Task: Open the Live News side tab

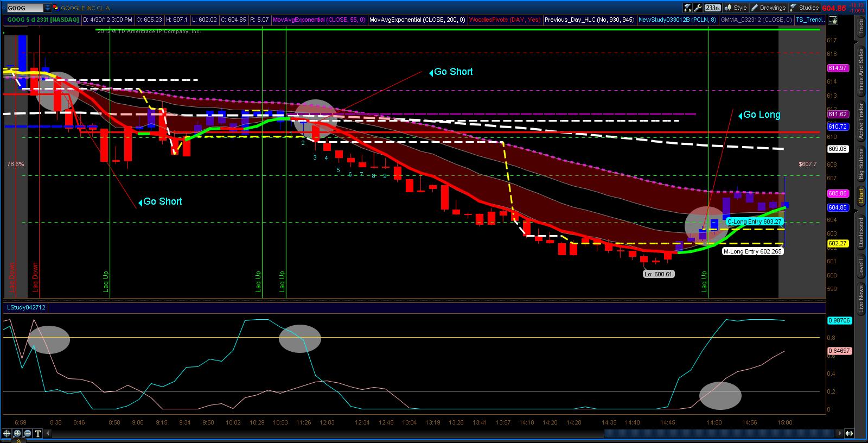Action: [x=861, y=299]
